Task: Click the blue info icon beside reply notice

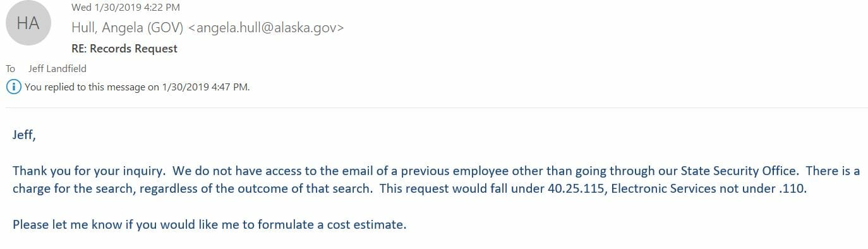Action: (x=13, y=87)
